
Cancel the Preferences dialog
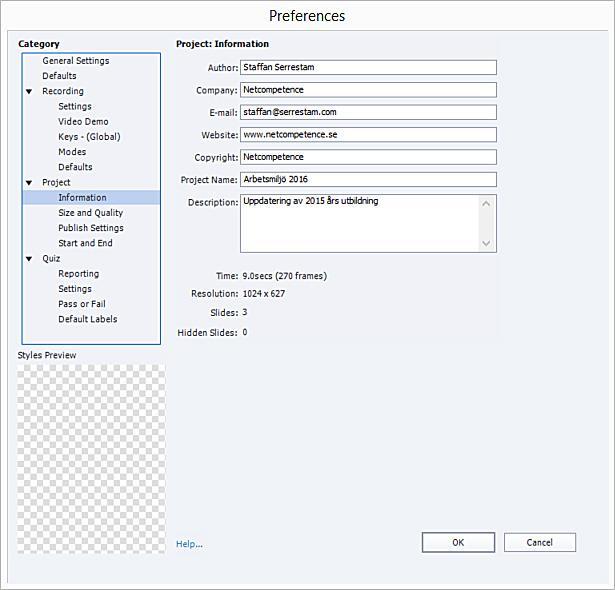(x=540, y=543)
